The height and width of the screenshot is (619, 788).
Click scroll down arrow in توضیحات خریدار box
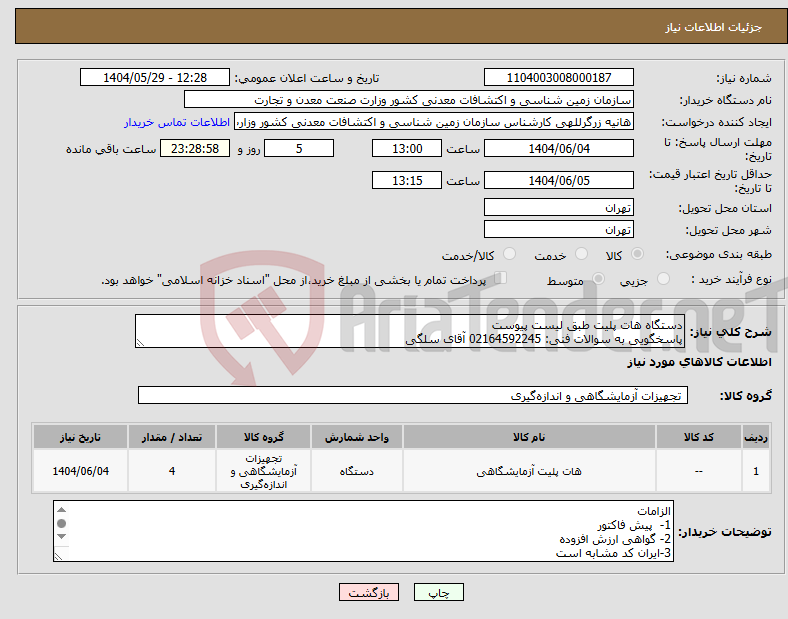[61, 537]
